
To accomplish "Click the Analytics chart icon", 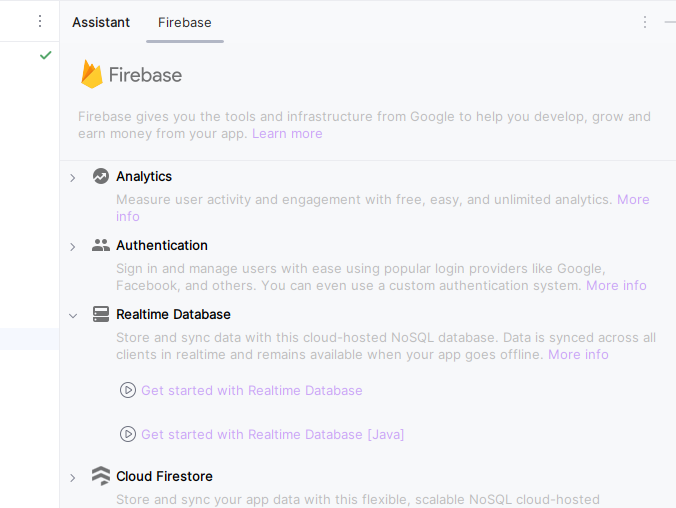I will (100, 176).
